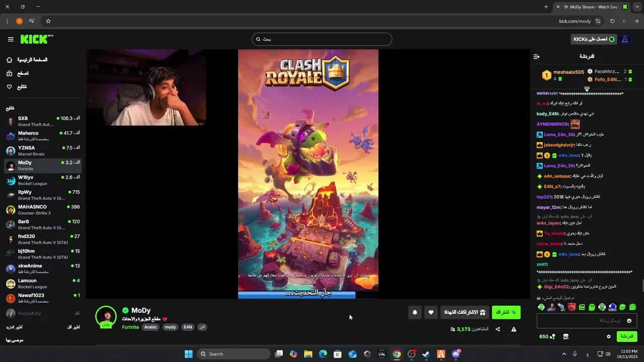The image size is (644, 362).
Task: Open SXB channel in sidebar
Action: point(43,121)
